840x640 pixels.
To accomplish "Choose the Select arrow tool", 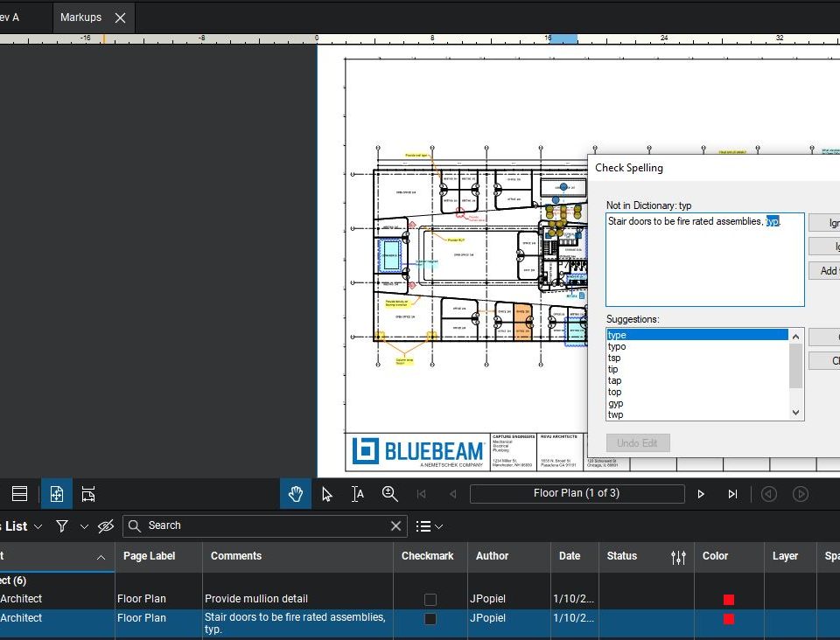I will click(x=326, y=494).
